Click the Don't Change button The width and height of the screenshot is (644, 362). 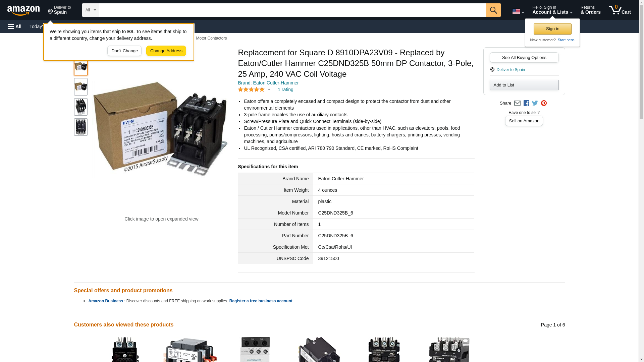[x=124, y=51]
